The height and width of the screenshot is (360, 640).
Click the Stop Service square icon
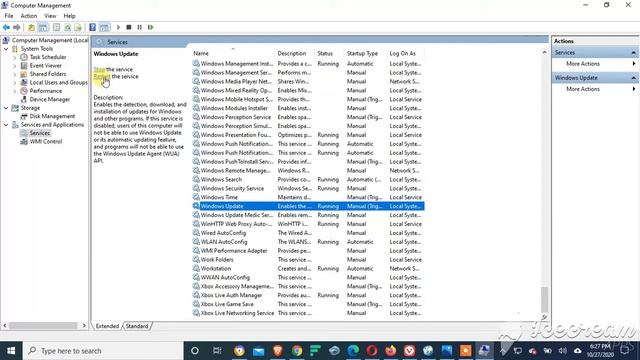pyautogui.click(x=129, y=27)
